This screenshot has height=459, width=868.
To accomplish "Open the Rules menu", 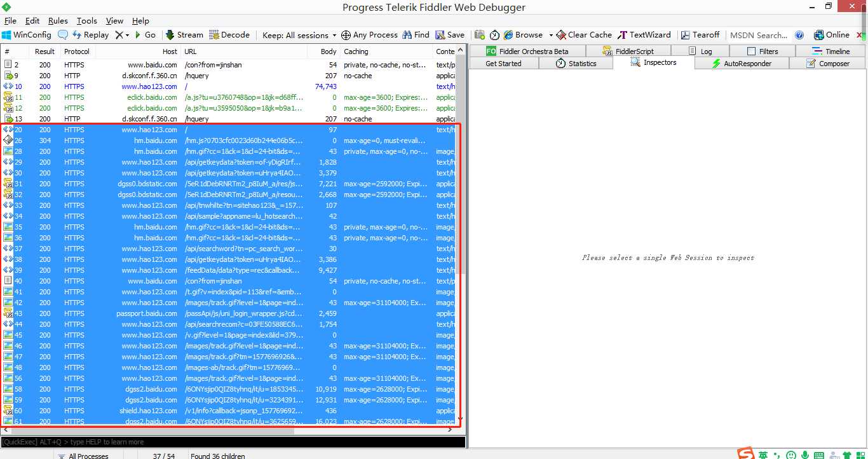I will click(x=58, y=21).
